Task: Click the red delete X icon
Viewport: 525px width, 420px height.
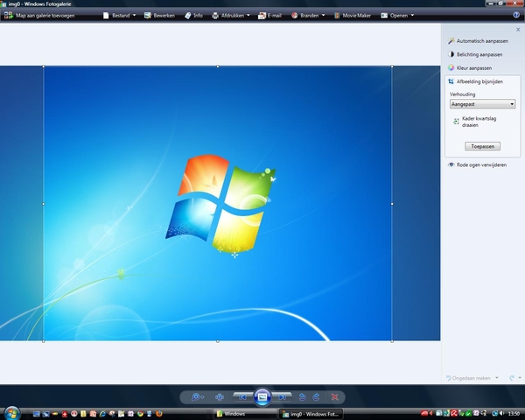Action: pos(334,397)
